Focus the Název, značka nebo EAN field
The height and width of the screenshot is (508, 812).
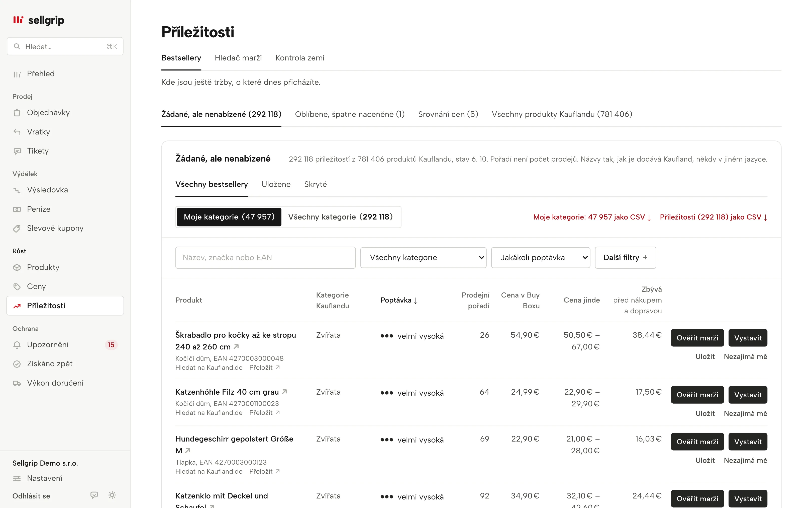(265, 258)
